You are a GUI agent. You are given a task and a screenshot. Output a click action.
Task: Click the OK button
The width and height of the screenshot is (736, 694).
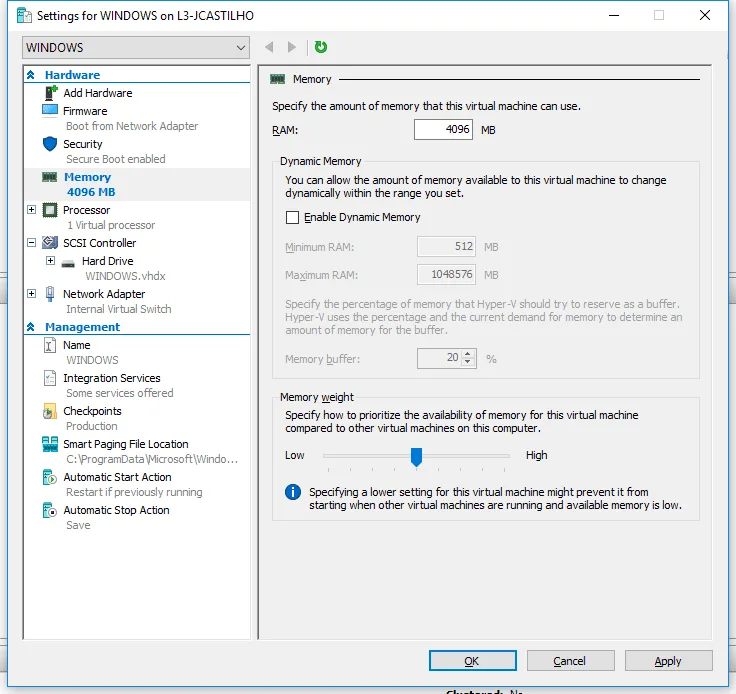[473, 661]
